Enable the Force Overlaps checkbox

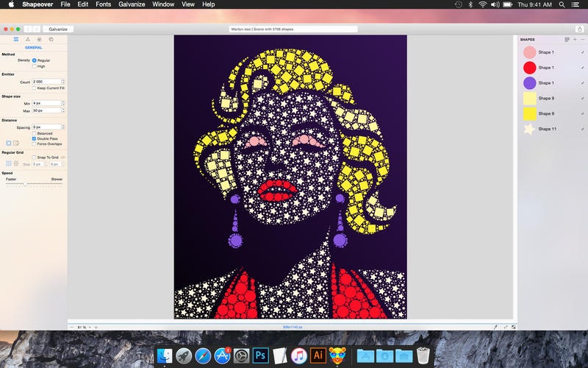click(34, 144)
